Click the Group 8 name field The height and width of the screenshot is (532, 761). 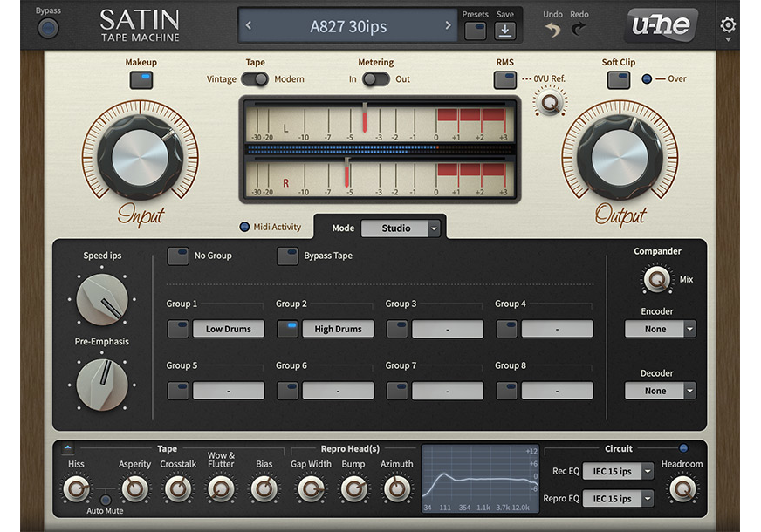click(x=557, y=391)
